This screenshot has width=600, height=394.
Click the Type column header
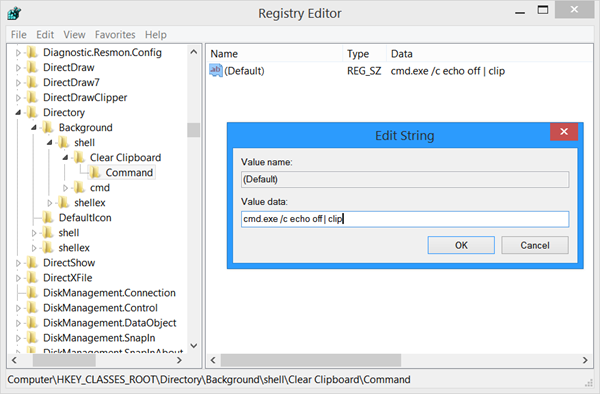click(365, 54)
